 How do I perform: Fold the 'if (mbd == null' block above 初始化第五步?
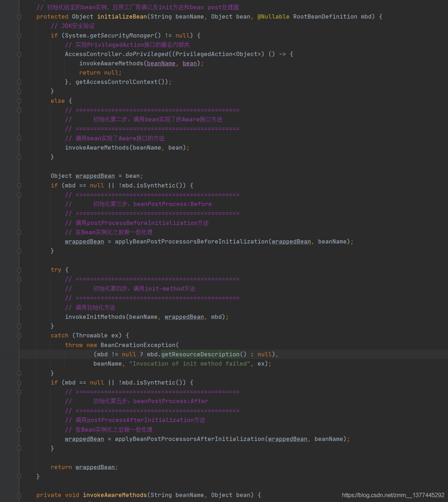[x=19, y=383]
